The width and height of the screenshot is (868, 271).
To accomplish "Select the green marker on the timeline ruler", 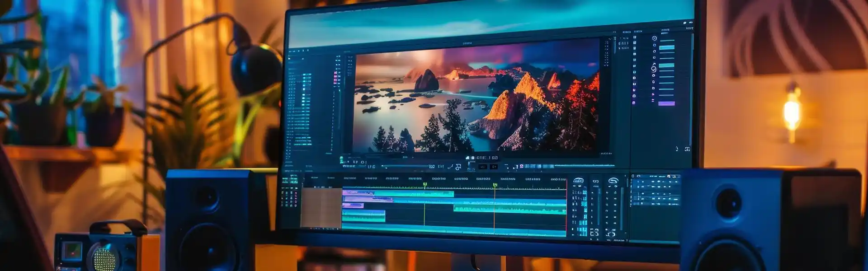I will coord(425,184).
